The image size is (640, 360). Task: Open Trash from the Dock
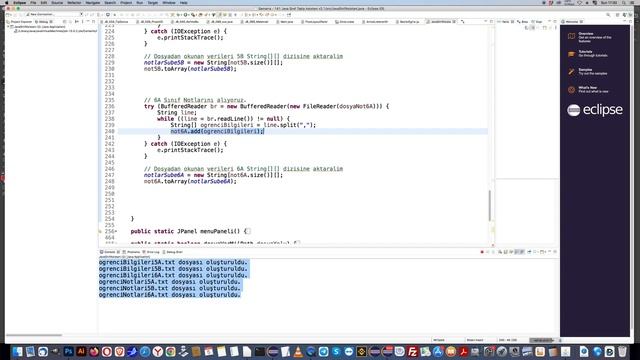(x=622, y=351)
